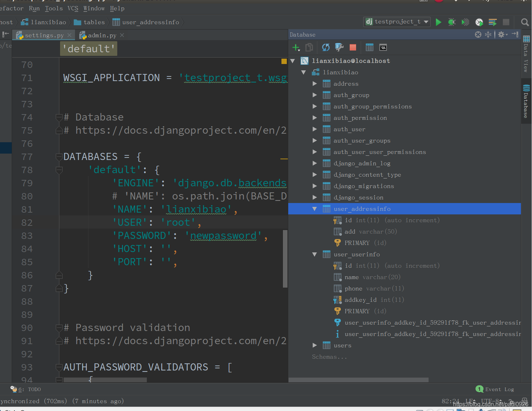Image resolution: width=532 pixels, height=411 pixels.
Task: Open Search Everywhere magnifier
Action: pyautogui.click(x=525, y=22)
